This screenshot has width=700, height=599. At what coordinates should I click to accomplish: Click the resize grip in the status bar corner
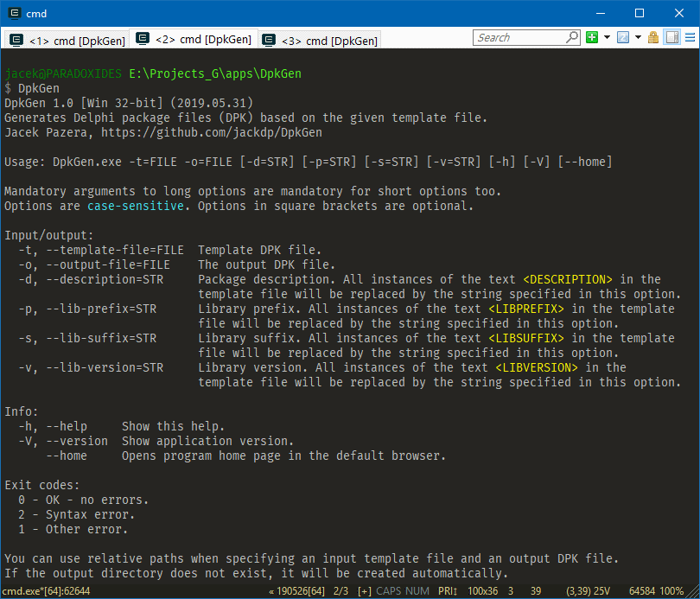(693, 592)
